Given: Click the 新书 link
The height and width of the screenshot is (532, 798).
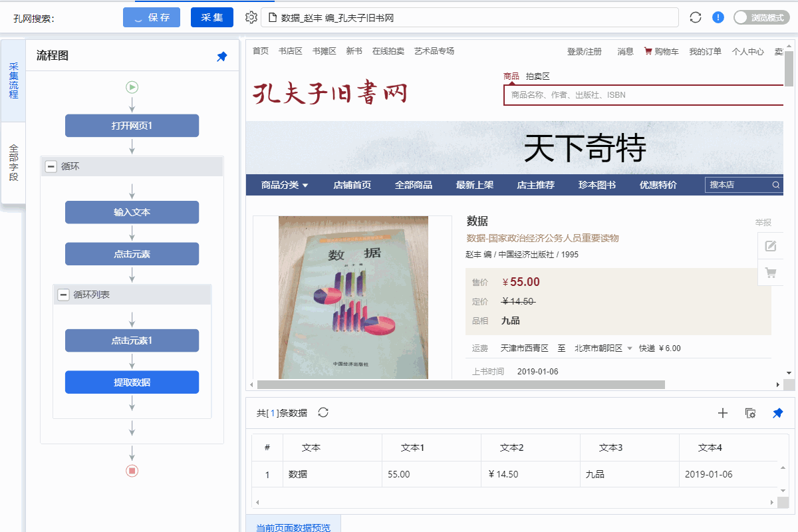Looking at the screenshot, I should tap(354, 51).
